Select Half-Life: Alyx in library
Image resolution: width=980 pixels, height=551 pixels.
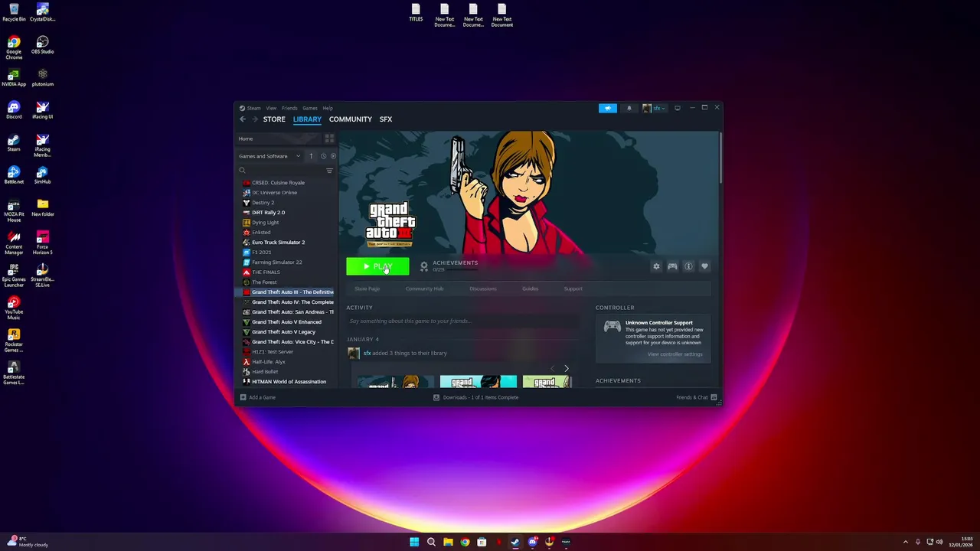(x=268, y=362)
